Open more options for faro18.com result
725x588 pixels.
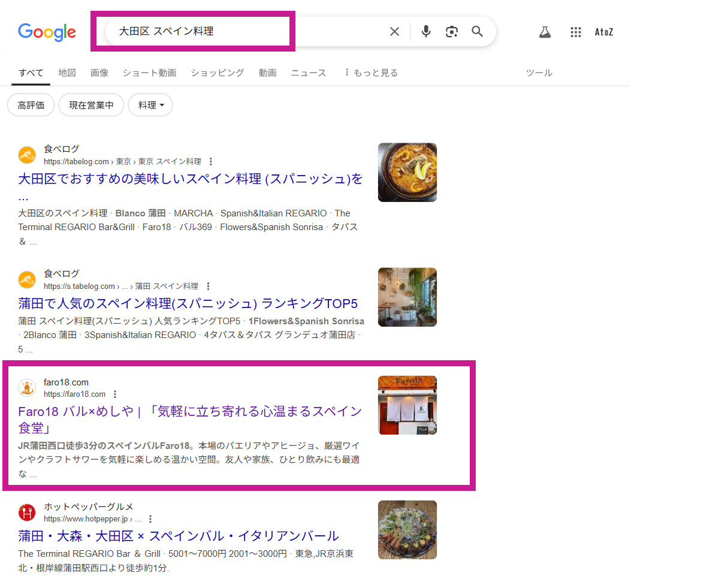click(115, 394)
